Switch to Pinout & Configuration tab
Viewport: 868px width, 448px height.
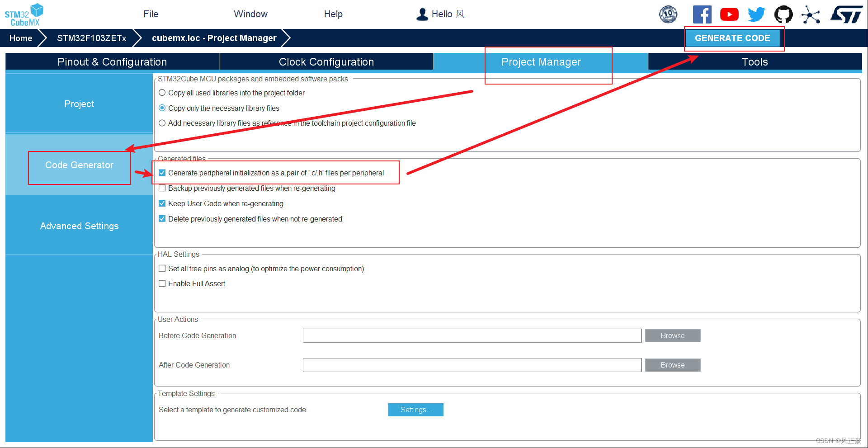click(x=112, y=62)
